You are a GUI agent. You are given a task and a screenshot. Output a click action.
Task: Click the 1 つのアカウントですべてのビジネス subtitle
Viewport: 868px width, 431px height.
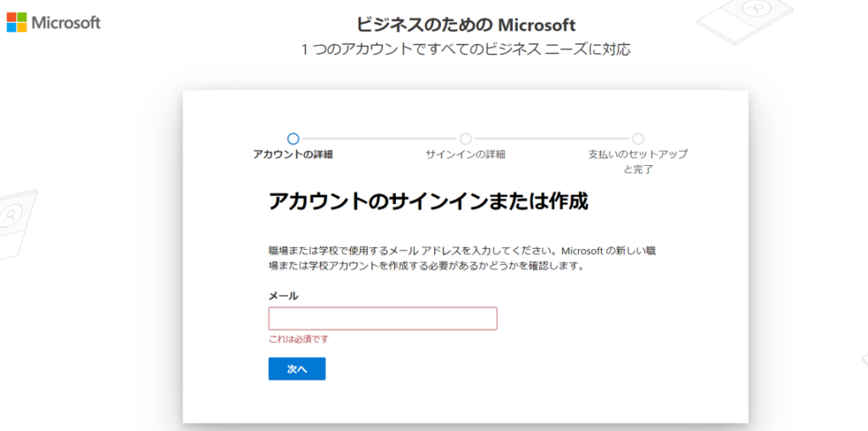pos(465,49)
